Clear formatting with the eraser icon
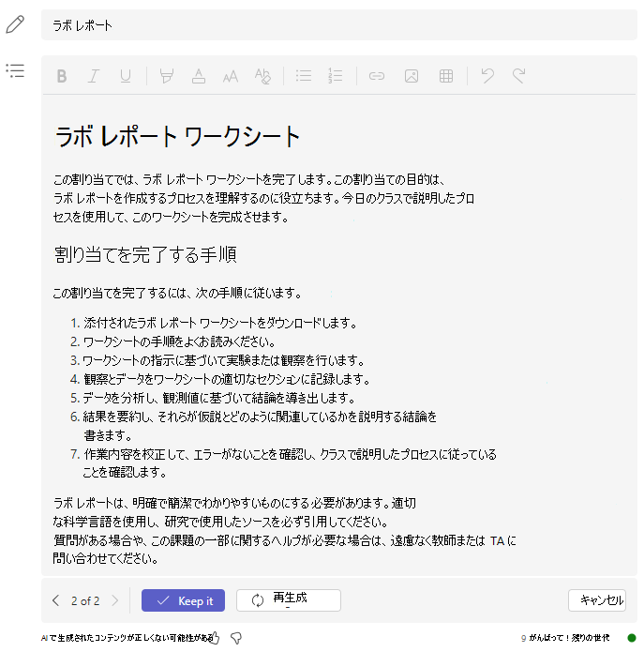The width and height of the screenshot is (644, 652). click(x=262, y=76)
